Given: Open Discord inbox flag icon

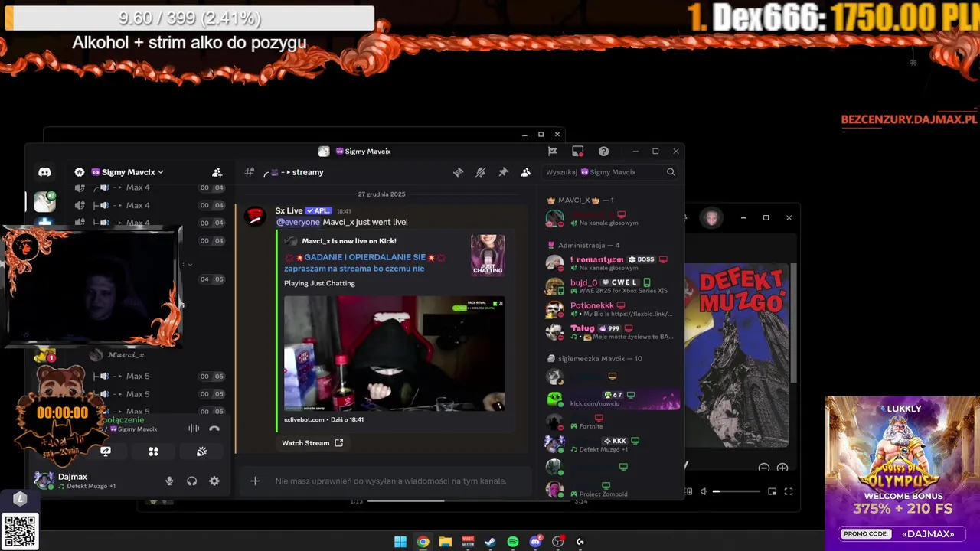Looking at the screenshot, I should pos(552,151).
